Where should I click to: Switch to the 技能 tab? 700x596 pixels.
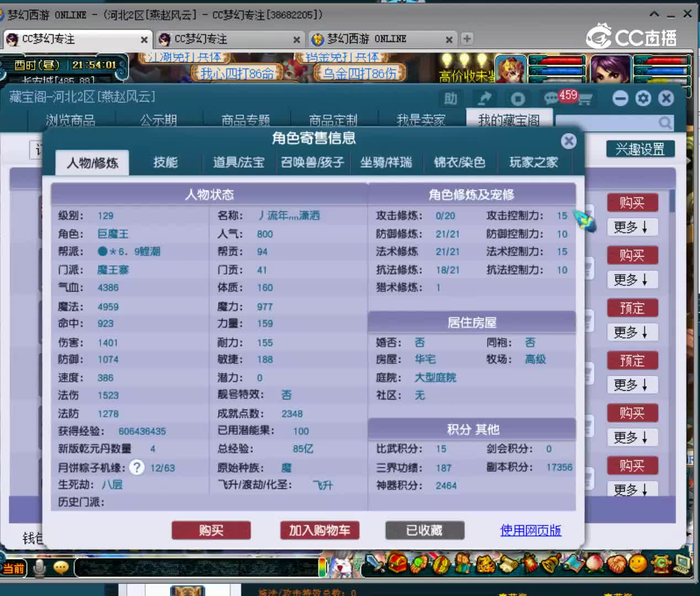pos(166,162)
